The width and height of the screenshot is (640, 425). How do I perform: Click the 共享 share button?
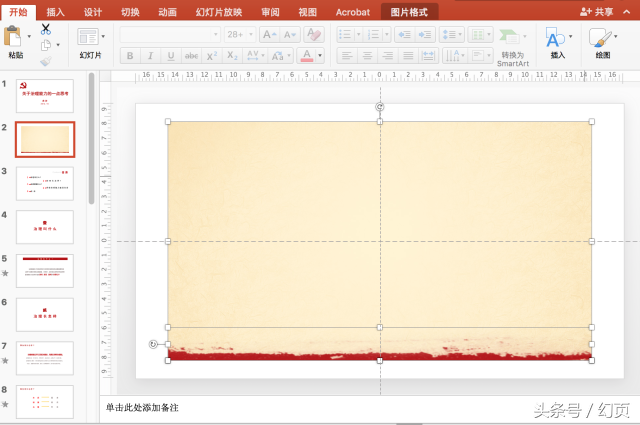[597, 12]
